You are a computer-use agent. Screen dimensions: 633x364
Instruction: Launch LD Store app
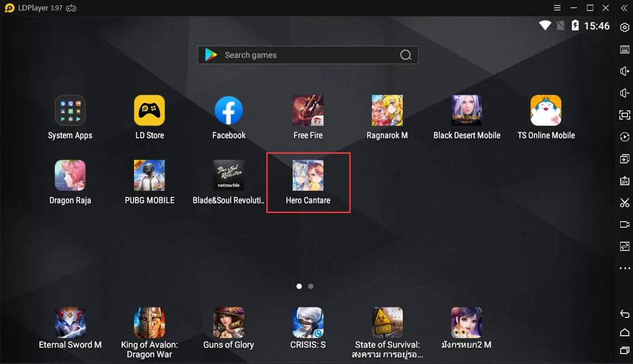point(150,110)
